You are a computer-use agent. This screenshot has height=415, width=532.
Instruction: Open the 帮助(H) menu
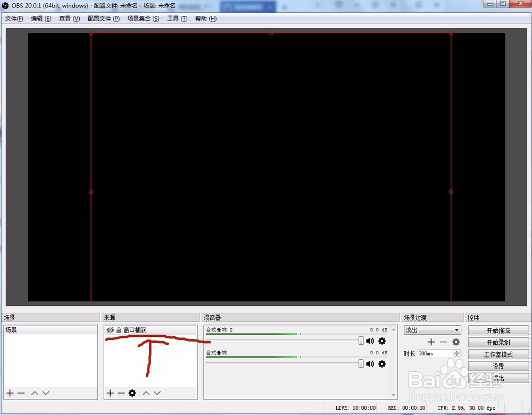point(205,18)
